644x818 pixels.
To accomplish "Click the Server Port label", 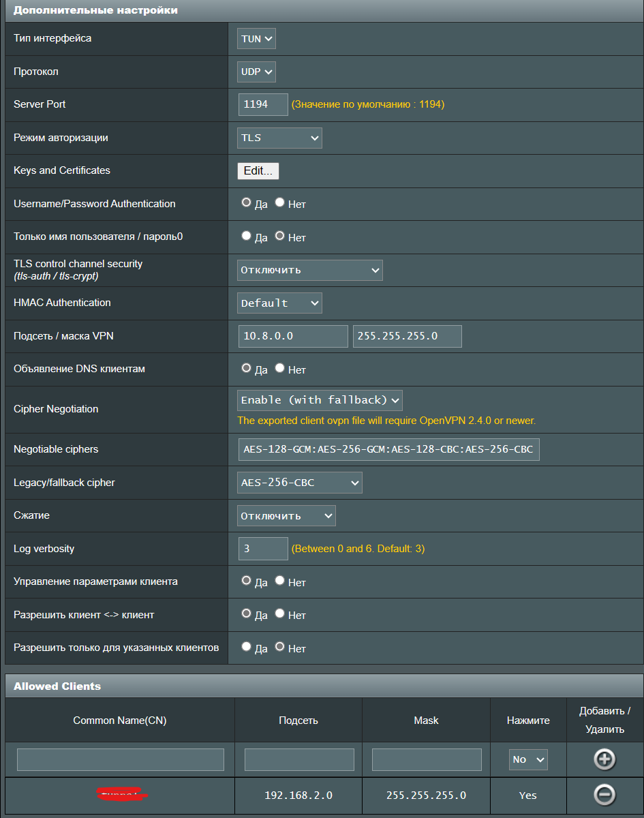I will 40,104.
